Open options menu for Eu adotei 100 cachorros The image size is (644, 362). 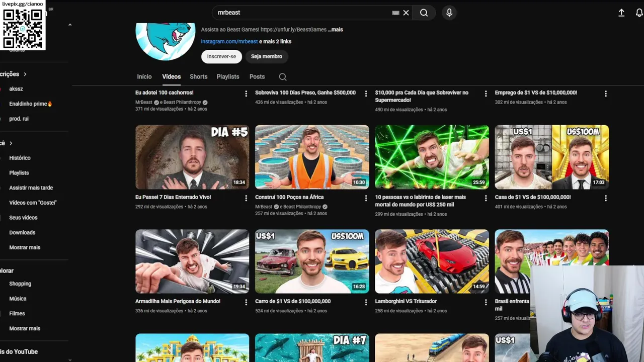pyautogui.click(x=246, y=94)
